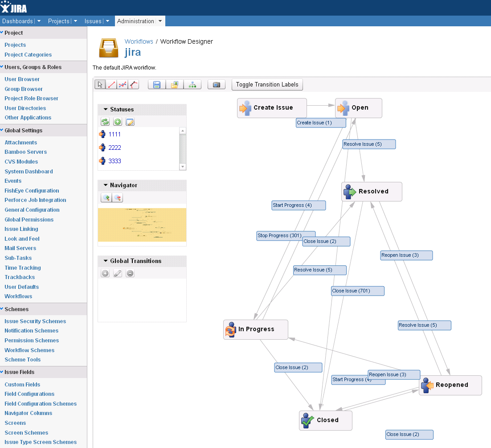Select status 1111 in the Statuses list
The width and height of the screenshot is (491, 448).
115,135
